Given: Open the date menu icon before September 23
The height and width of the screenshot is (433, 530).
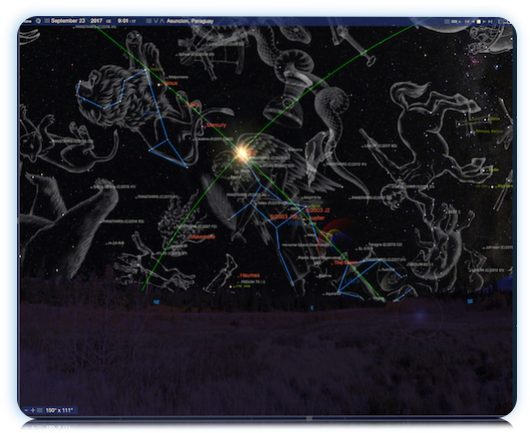Looking at the screenshot, I should (47, 21).
